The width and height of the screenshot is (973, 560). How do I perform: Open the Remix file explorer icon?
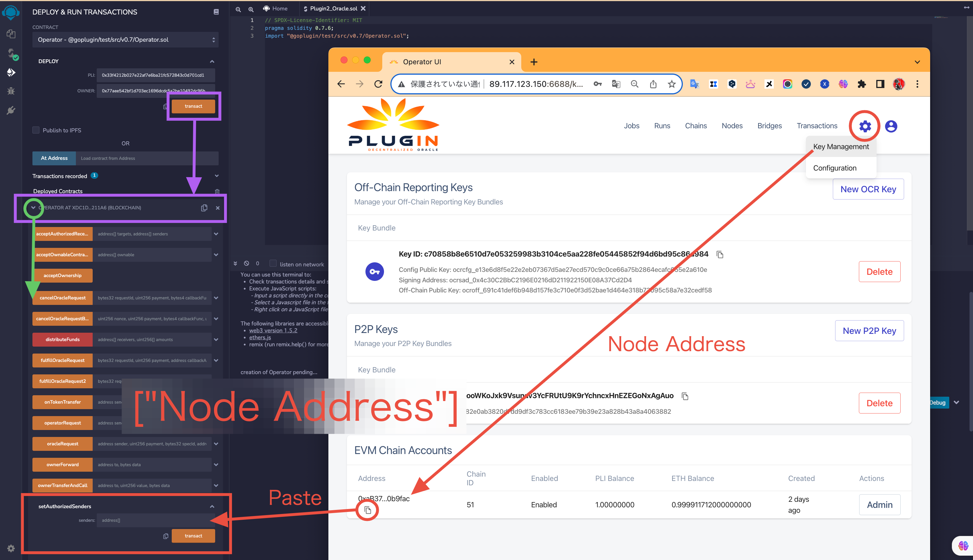click(11, 34)
